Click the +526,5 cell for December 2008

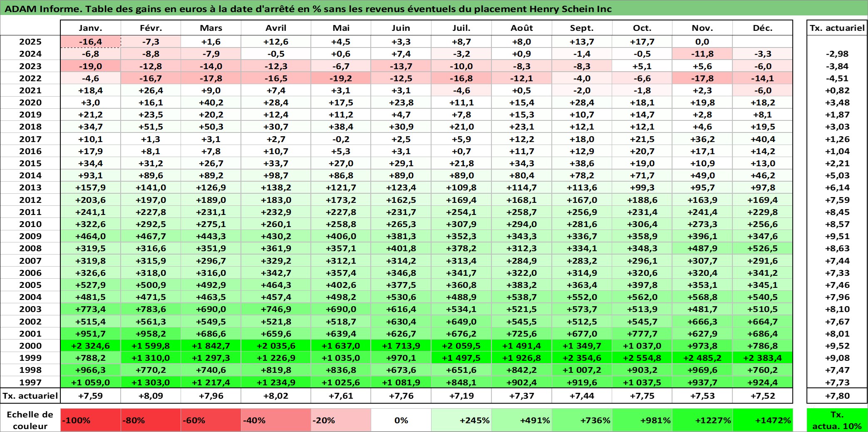pos(763,248)
